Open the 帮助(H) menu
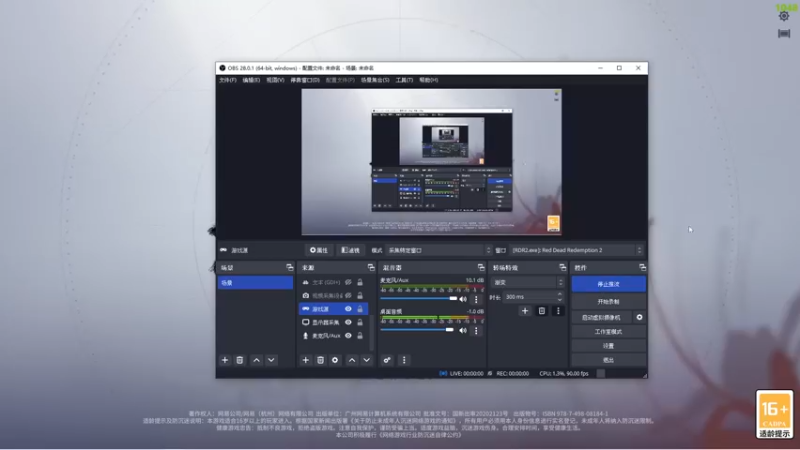This screenshot has height=450, width=800. tap(429, 80)
